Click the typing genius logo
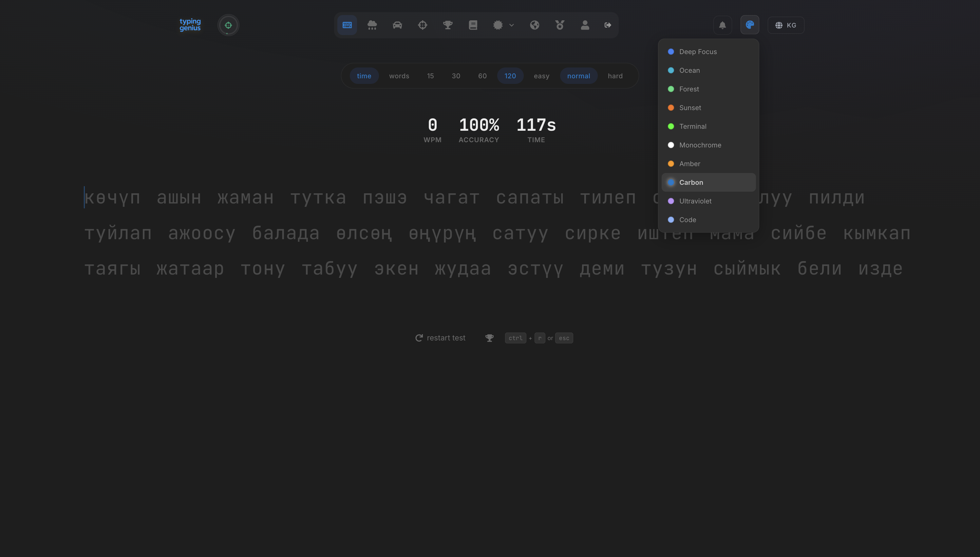Screen dimensions: 980x557 [x=190, y=25]
